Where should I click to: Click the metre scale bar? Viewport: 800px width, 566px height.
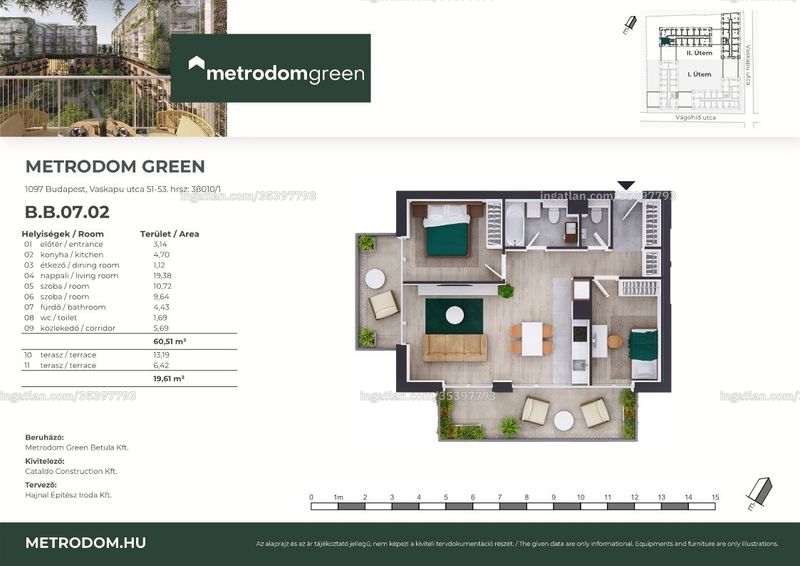[x=513, y=506]
